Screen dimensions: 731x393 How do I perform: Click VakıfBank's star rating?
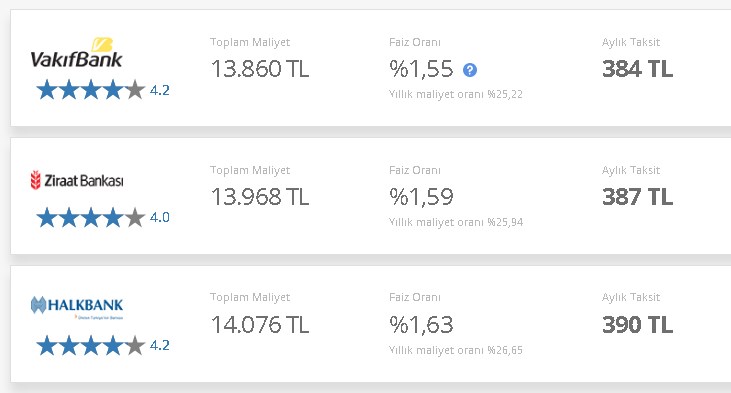click(90, 90)
